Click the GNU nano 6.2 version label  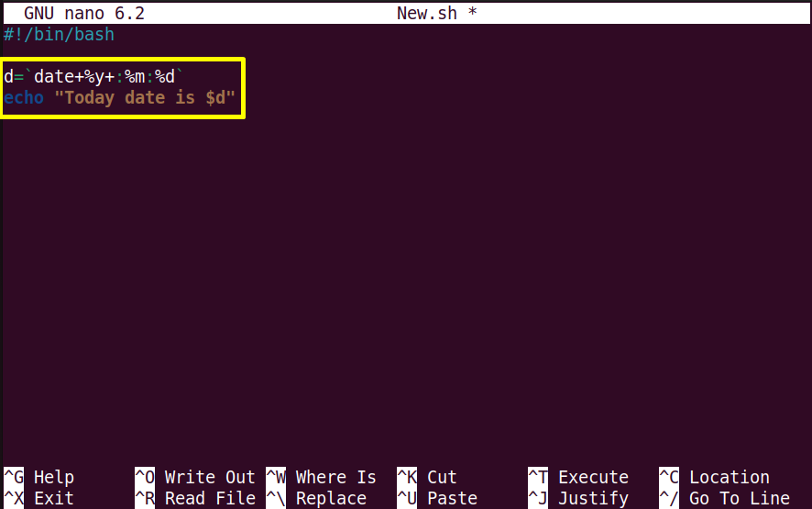pos(84,13)
